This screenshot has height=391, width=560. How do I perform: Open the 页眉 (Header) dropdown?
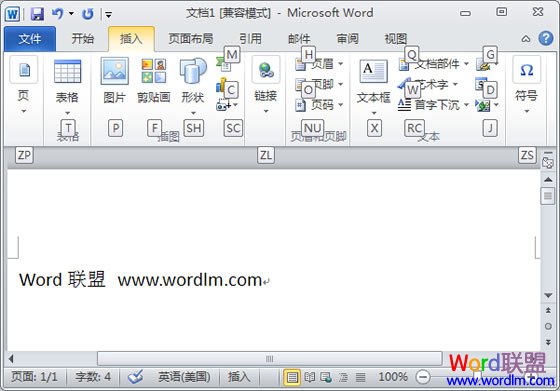pos(319,64)
